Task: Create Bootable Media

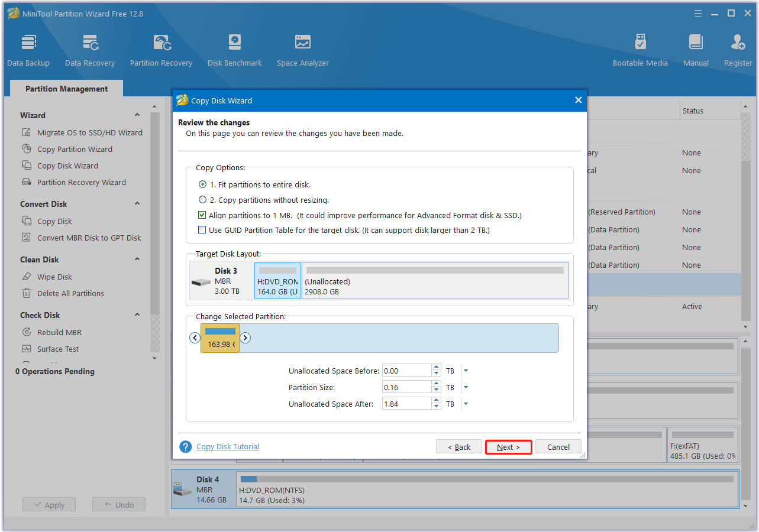Action: (x=640, y=50)
